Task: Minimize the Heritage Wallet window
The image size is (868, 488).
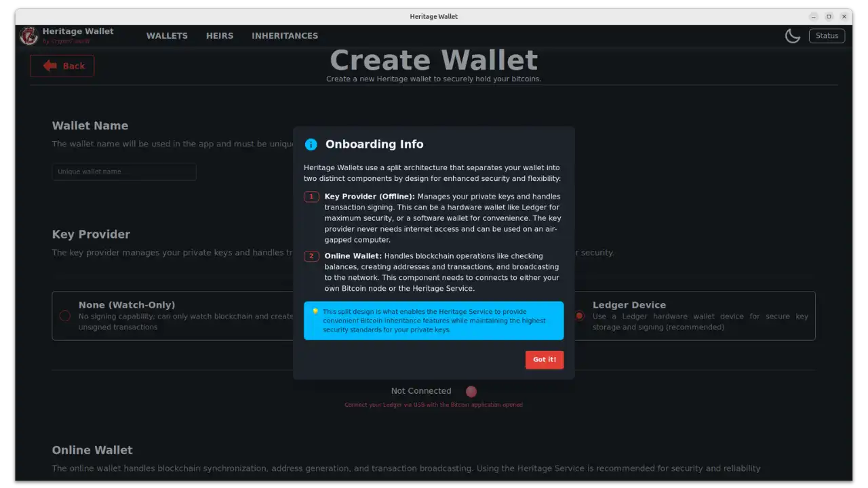Action: (814, 16)
